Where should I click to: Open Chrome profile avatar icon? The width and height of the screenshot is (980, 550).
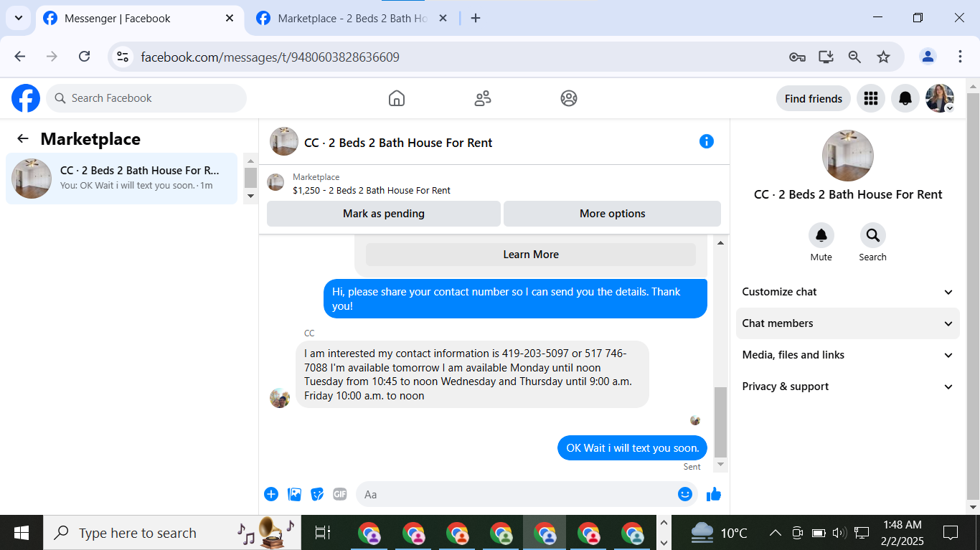click(x=928, y=57)
